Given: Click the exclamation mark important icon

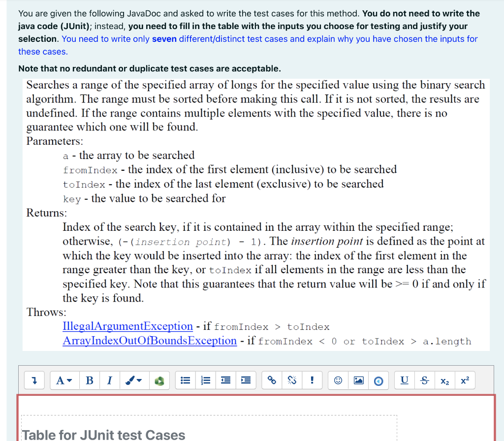Looking at the screenshot, I should click(x=312, y=380).
